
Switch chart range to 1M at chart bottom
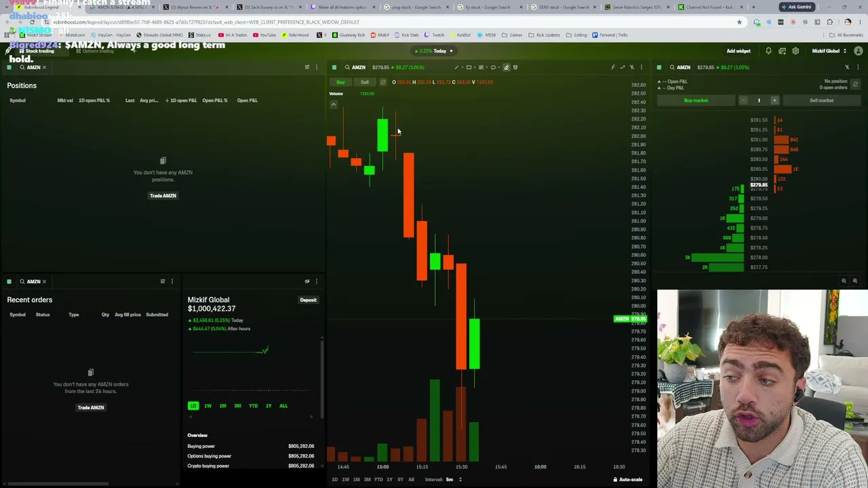point(356,479)
